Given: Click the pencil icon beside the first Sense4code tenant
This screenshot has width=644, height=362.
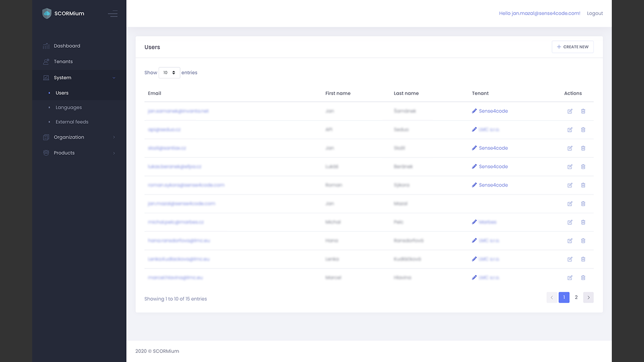Looking at the screenshot, I should (474, 111).
